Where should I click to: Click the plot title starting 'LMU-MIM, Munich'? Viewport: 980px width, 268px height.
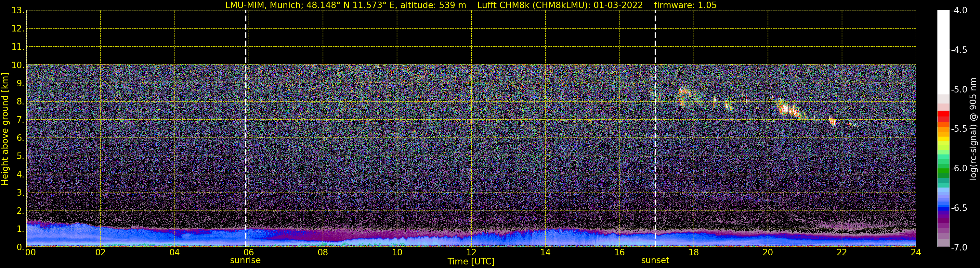click(471, 5)
